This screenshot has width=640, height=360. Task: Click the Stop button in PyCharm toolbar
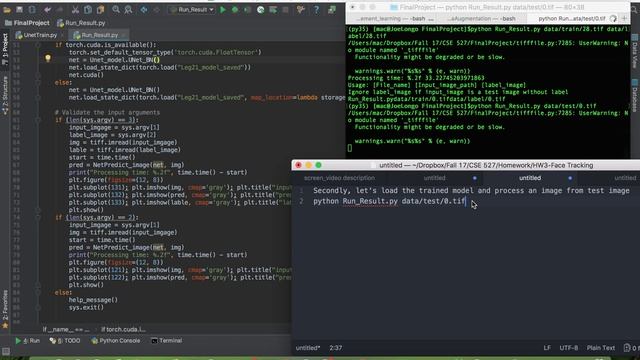[286, 9]
